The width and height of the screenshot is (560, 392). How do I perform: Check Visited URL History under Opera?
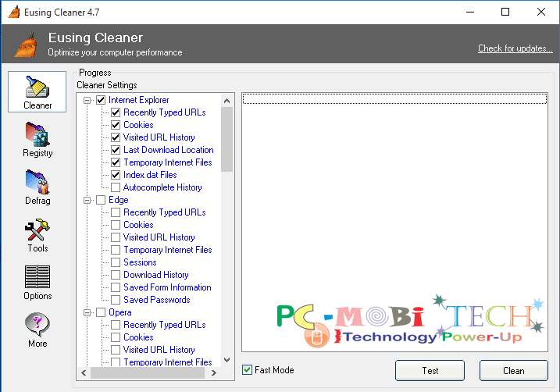[116, 350]
